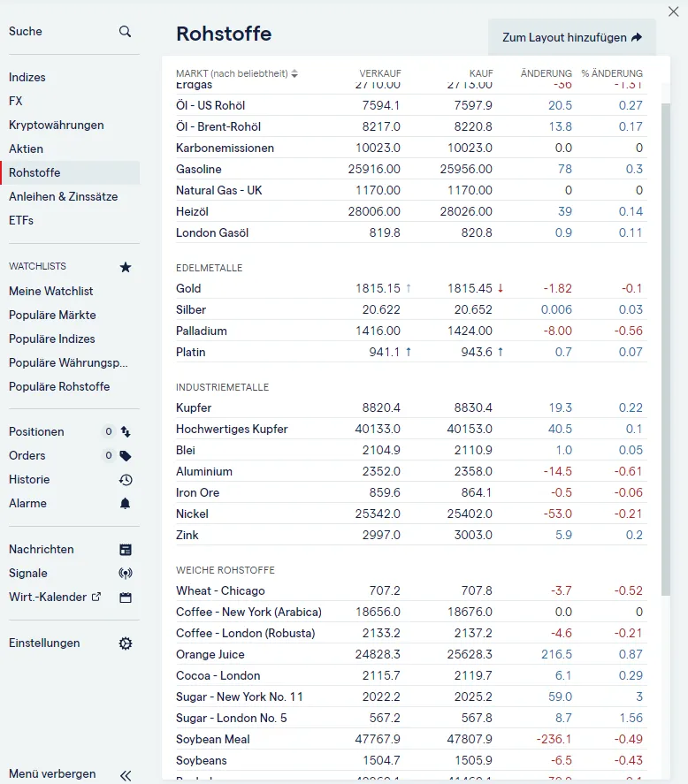Click the Orders tag icon
Viewport: 688px width, 784px height.
[126, 456]
